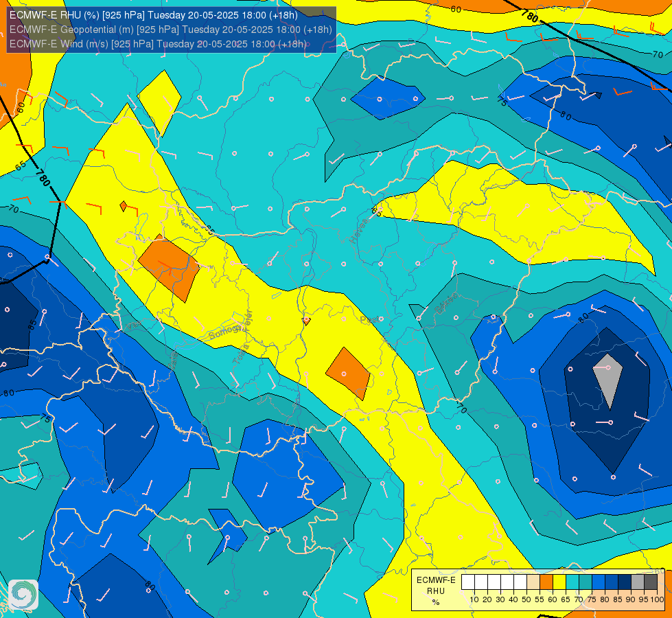The height and width of the screenshot is (618, 672).
Task: Pick the medium blue 80-85% legend swatch
Action: [x=612, y=582]
